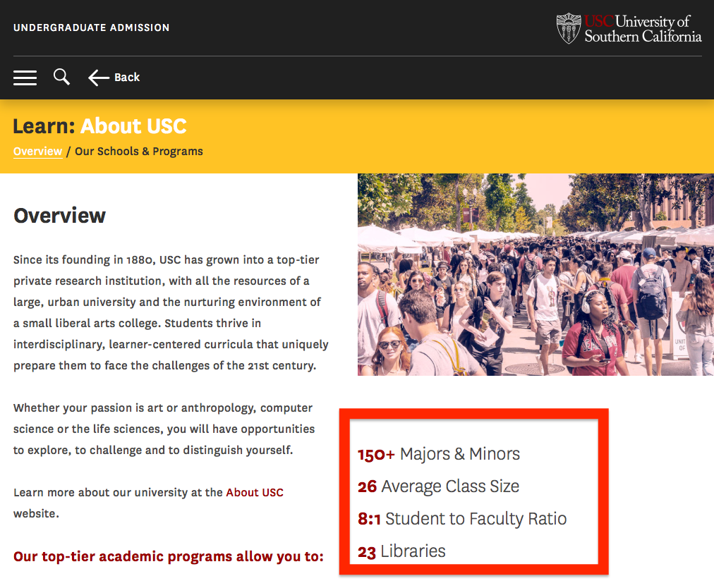
Task: Select the Overview breadcrumb tab
Action: [38, 151]
